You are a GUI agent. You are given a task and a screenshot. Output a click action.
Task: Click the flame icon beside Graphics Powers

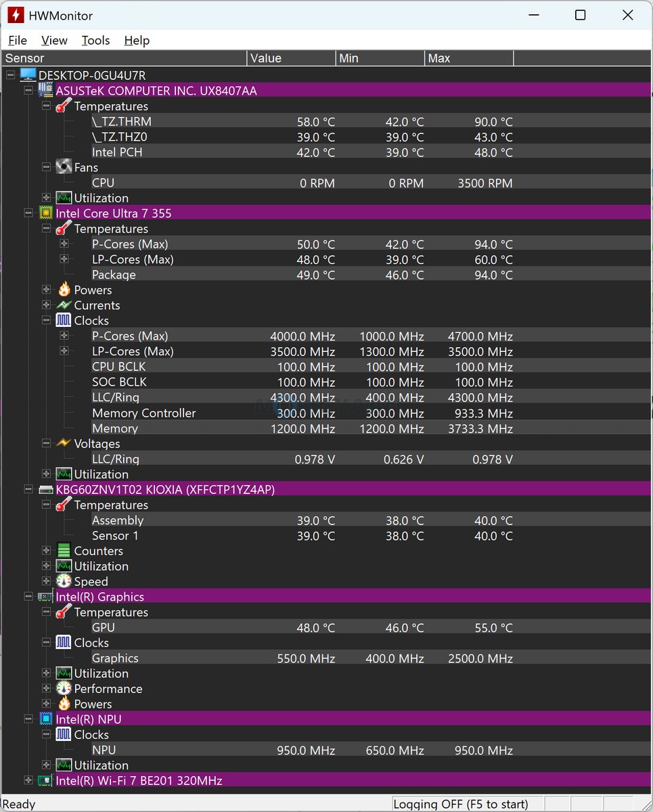click(64, 704)
